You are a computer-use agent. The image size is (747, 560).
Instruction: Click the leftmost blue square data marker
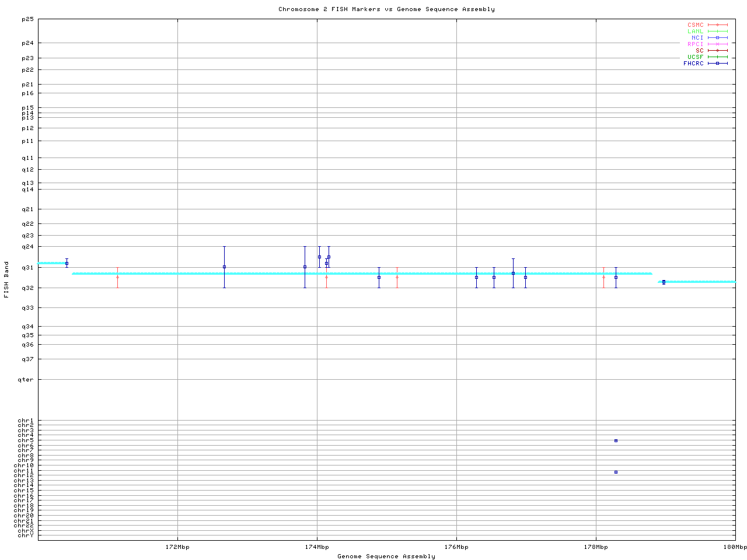click(67, 263)
